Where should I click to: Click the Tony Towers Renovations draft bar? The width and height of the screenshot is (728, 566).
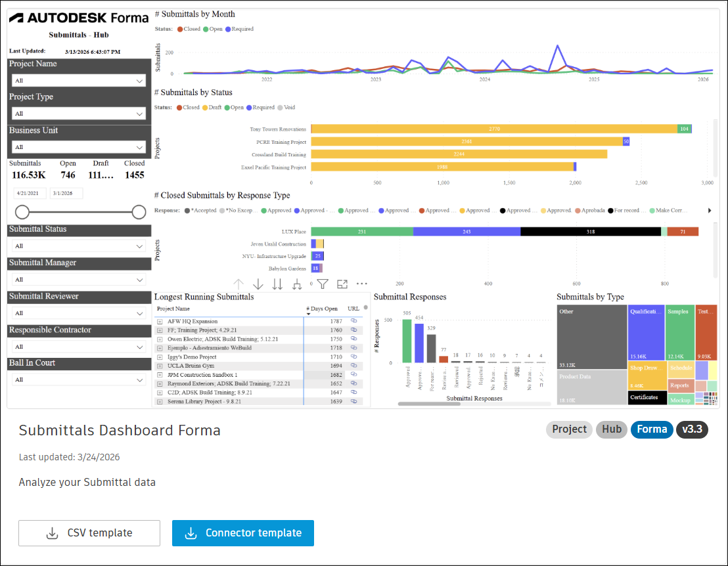click(494, 129)
